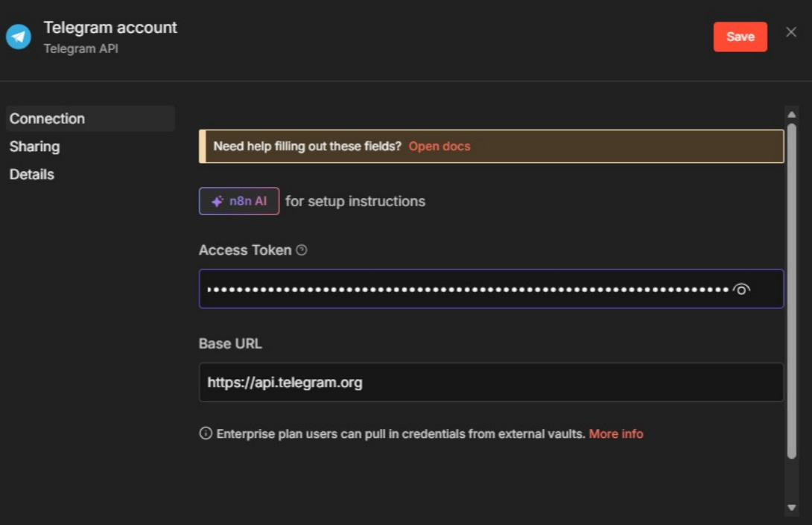Screen dimensions: 812x525
Task: Save the Telegram credential
Action: (740, 36)
